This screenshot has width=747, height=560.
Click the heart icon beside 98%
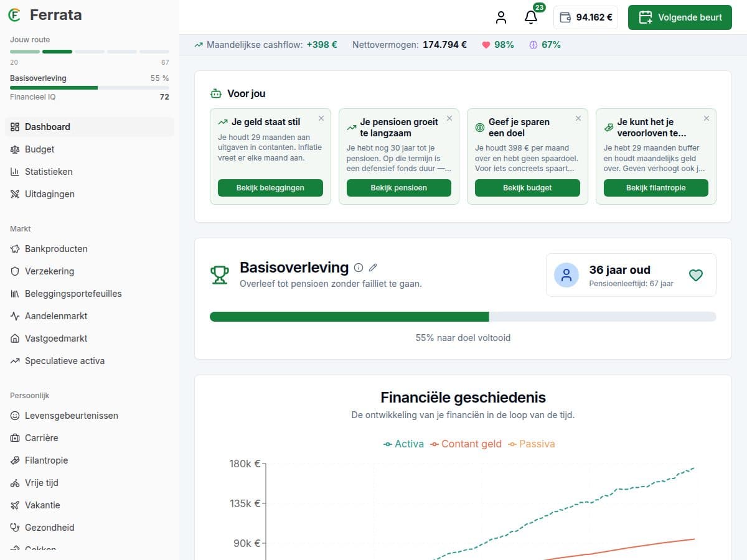click(x=486, y=45)
